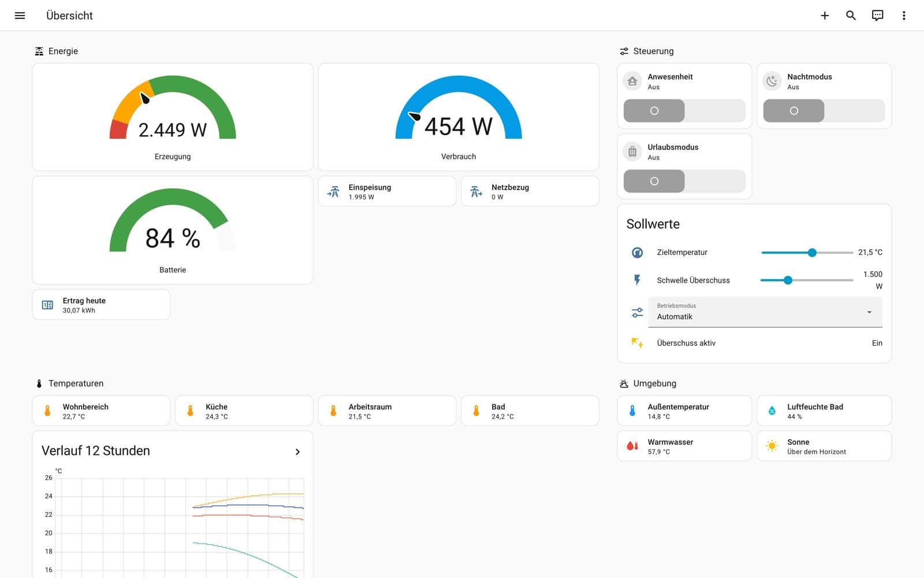Viewport: 924px width, 578px height.
Task: Click the Warmwasser water drop icon
Action: 632,446
